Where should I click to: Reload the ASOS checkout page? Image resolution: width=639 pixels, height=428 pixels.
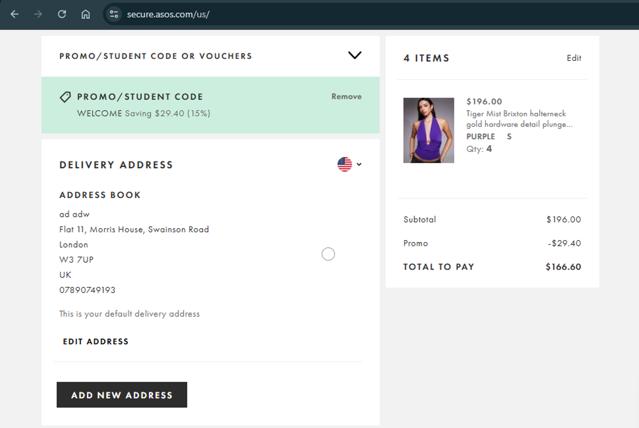coord(62,15)
